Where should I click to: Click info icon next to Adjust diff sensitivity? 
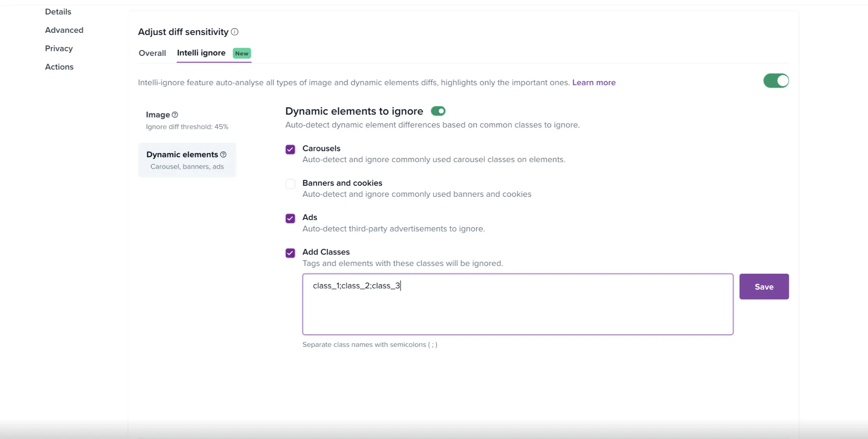click(x=235, y=32)
